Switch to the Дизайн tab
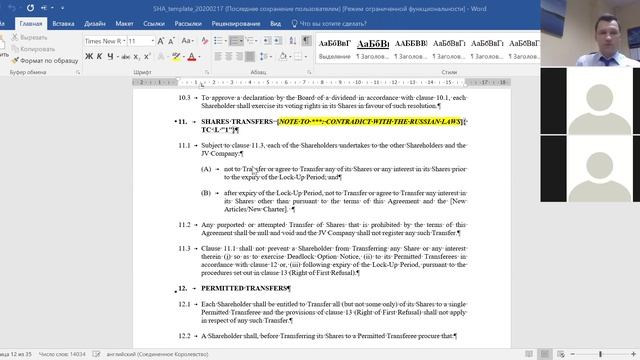This screenshot has width=640, height=360. [95, 24]
